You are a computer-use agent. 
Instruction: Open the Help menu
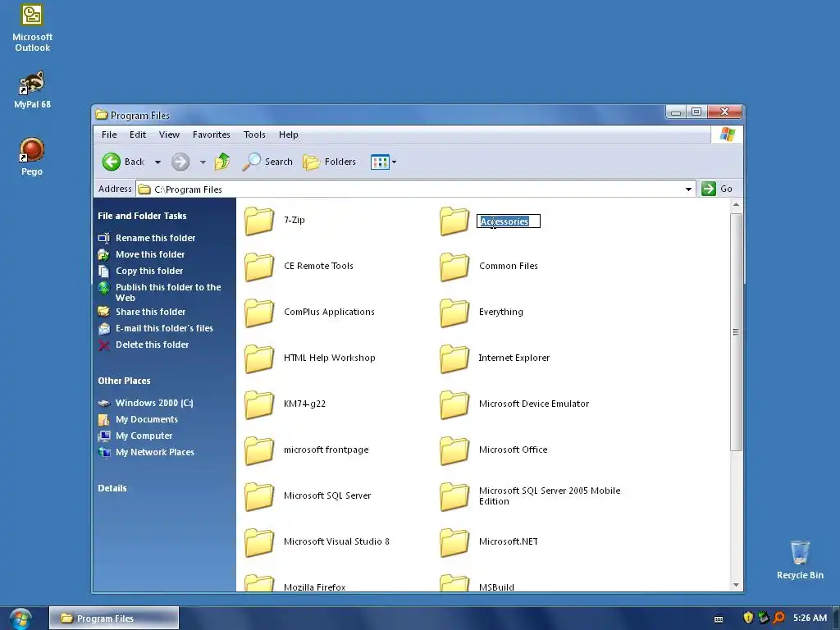click(288, 135)
